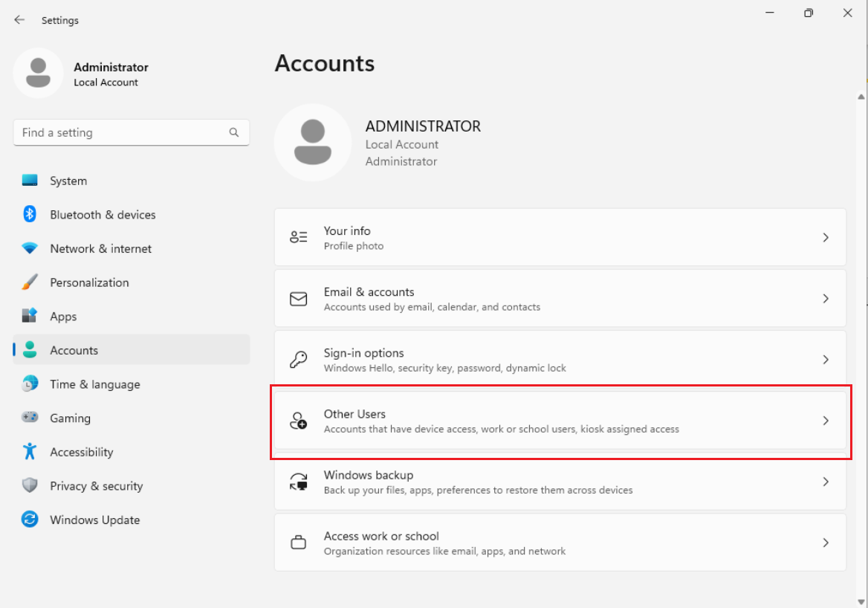The height and width of the screenshot is (608, 868).
Task: Expand Sign-in options chevron arrow
Action: (826, 359)
